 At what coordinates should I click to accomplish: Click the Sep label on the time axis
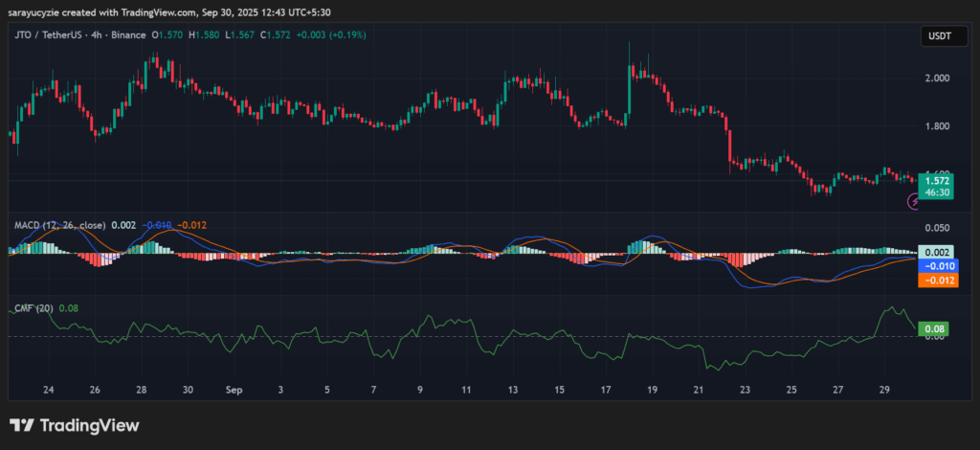[x=234, y=391]
